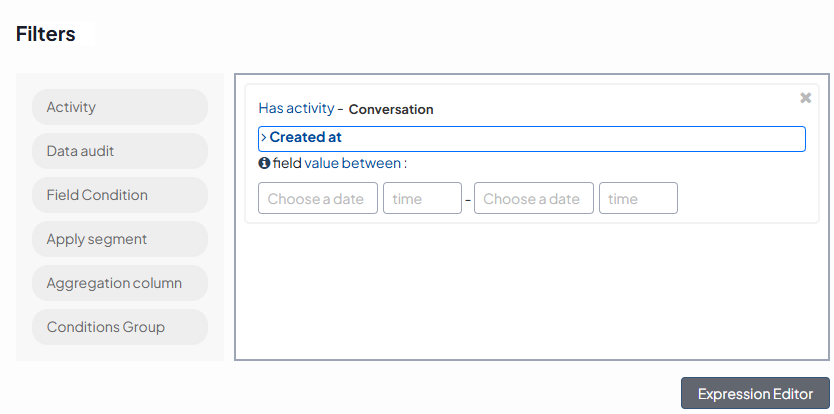
Task: Click the end time input
Action: (x=637, y=198)
